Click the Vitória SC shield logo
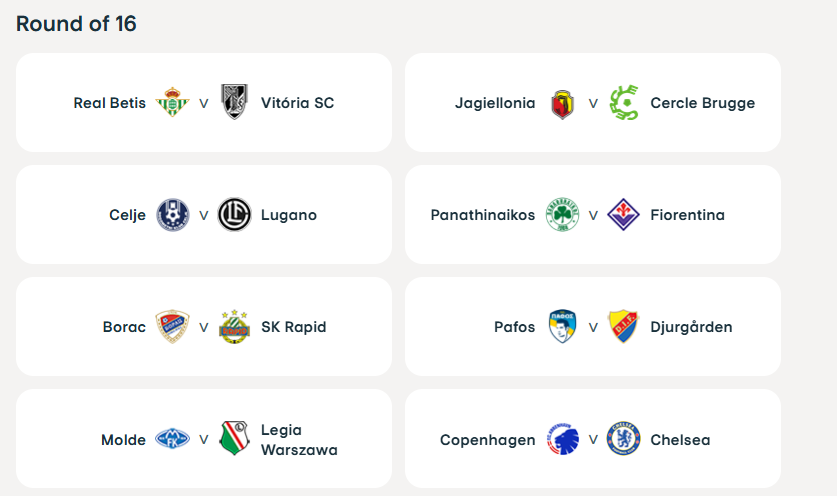This screenshot has width=837, height=496. 234,101
